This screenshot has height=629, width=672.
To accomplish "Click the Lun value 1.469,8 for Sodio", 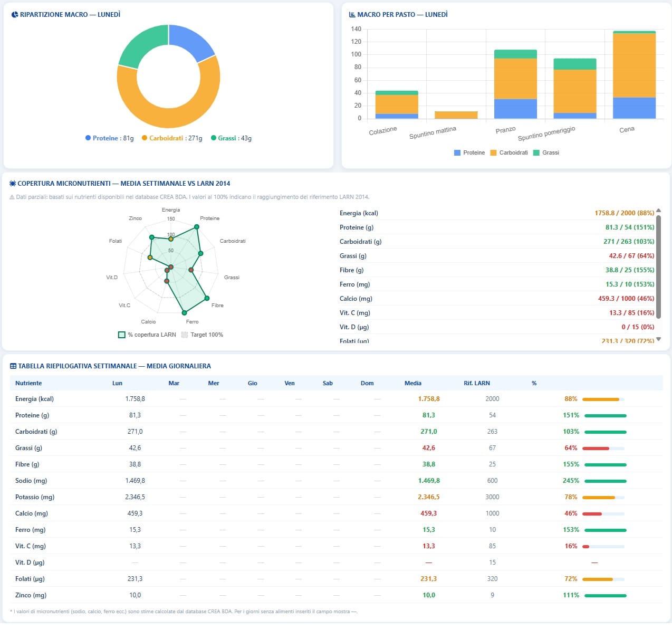I will [x=135, y=481].
